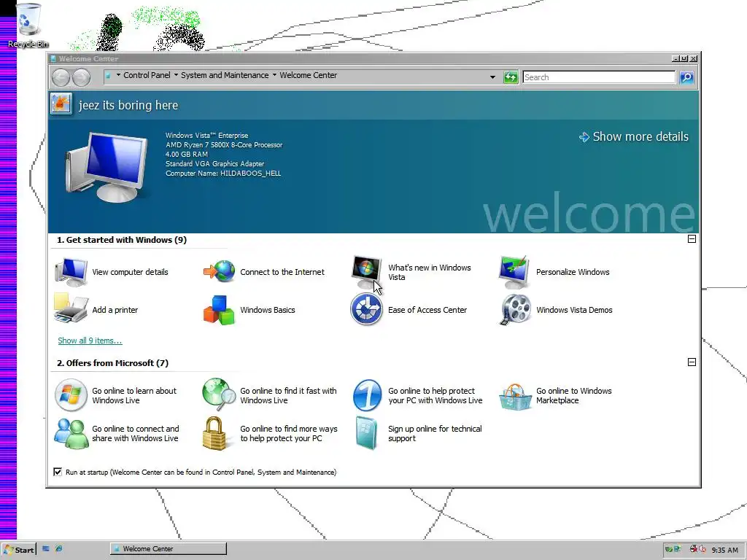Click the Computer Name: HILDABOOS_HELL text
747x560 pixels.
[x=223, y=174]
